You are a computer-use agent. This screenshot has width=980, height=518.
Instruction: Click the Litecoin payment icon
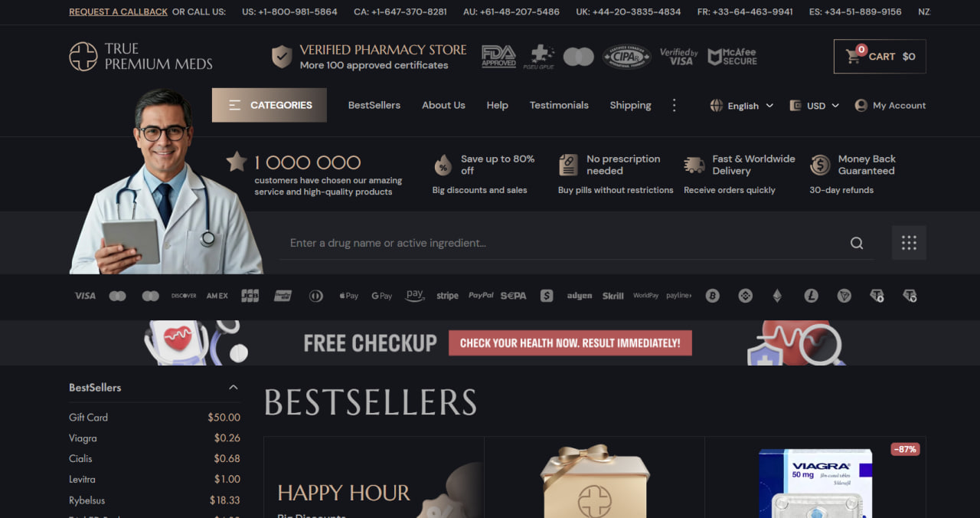(x=811, y=296)
